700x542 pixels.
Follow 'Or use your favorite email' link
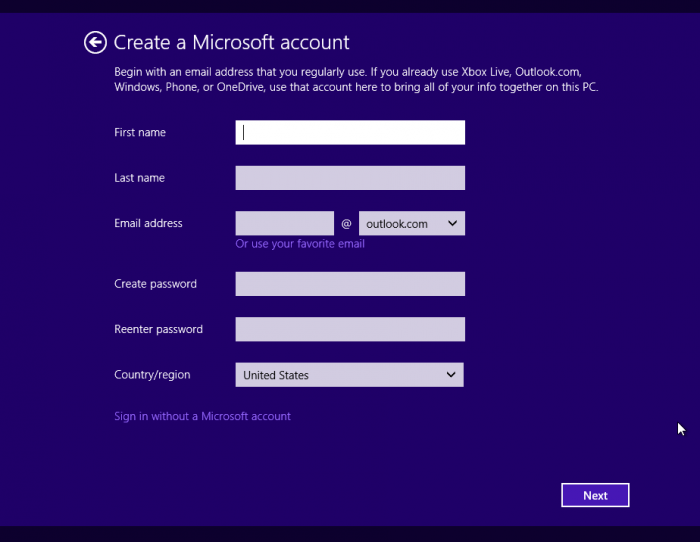(x=300, y=244)
